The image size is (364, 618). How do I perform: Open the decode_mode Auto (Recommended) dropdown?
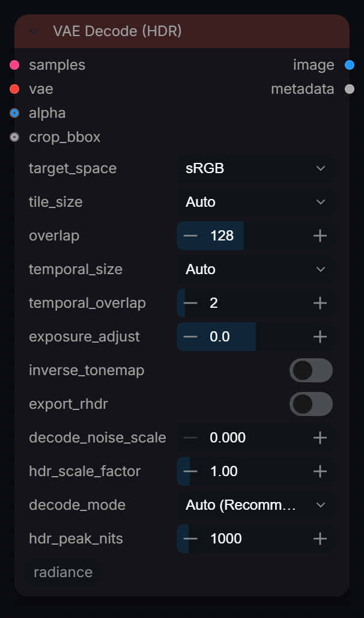256,505
